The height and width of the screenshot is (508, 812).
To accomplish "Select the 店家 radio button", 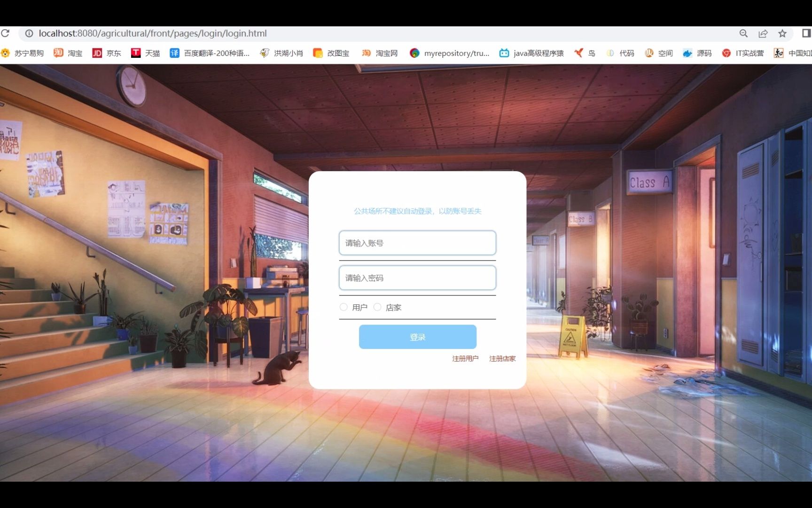I will pyautogui.click(x=377, y=307).
